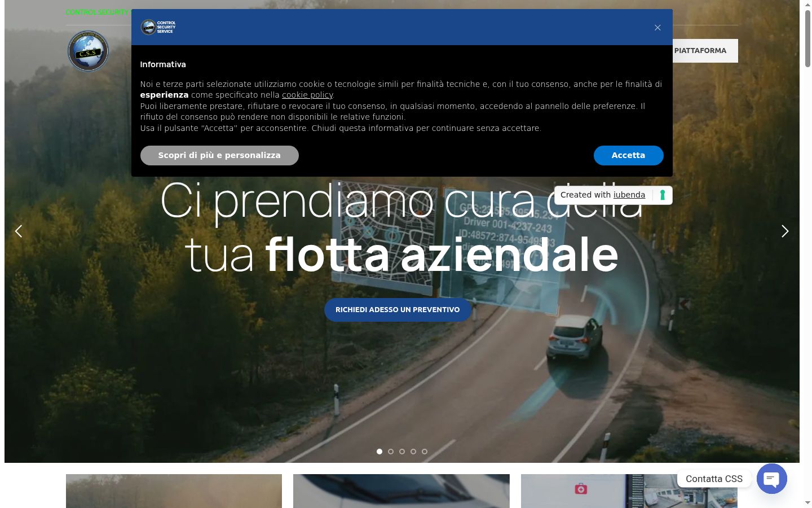Select the fifth carousel slide dot
This screenshot has height=508, width=812.
click(425, 452)
